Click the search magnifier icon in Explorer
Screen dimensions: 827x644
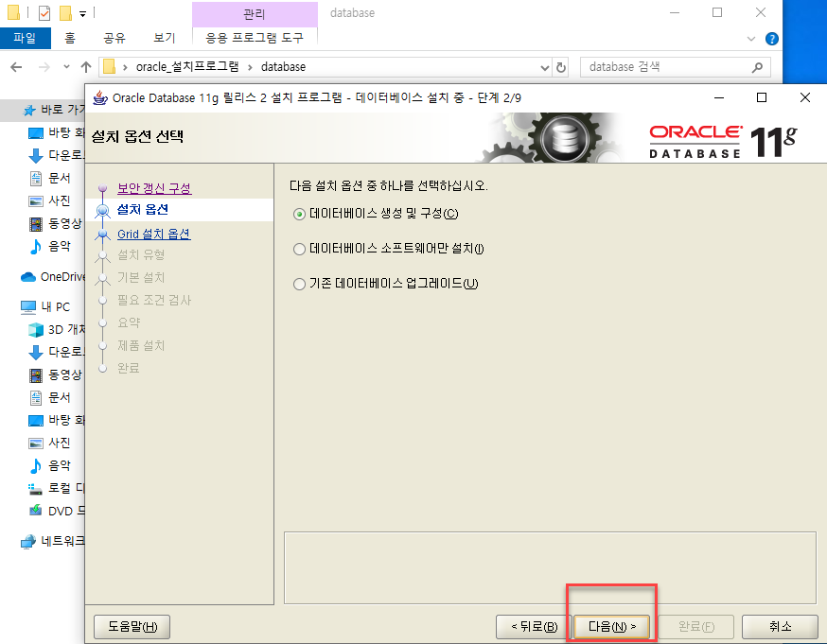[757, 67]
